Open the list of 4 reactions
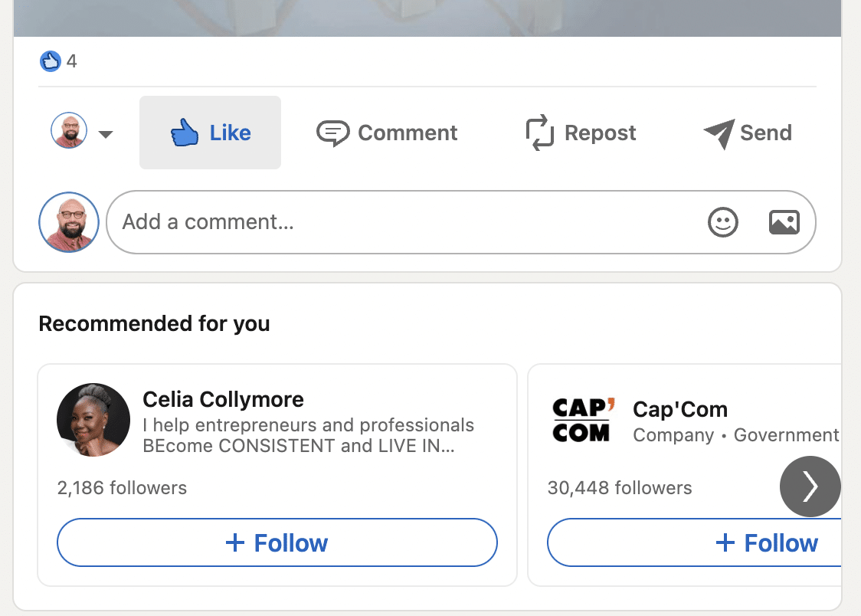 (71, 61)
